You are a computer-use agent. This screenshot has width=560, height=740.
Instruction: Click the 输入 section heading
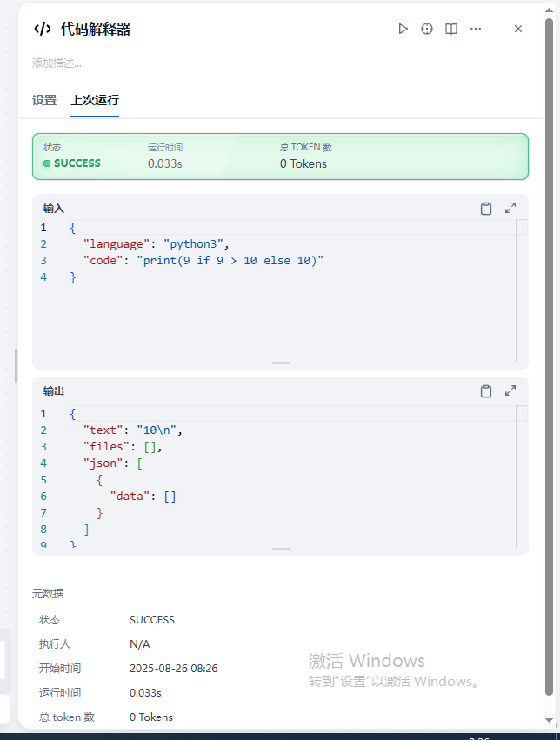pyautogui.click(x=54, y=209)
